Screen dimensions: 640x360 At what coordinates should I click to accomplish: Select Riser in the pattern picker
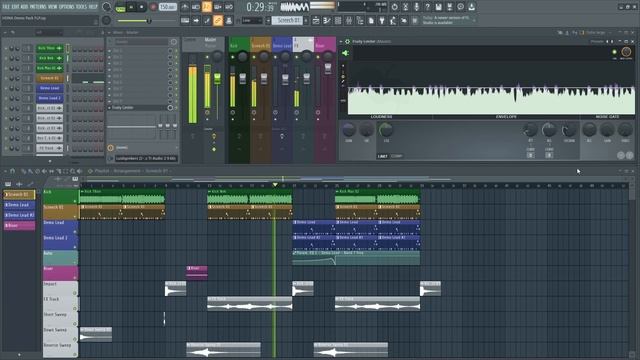click(19, 225)
